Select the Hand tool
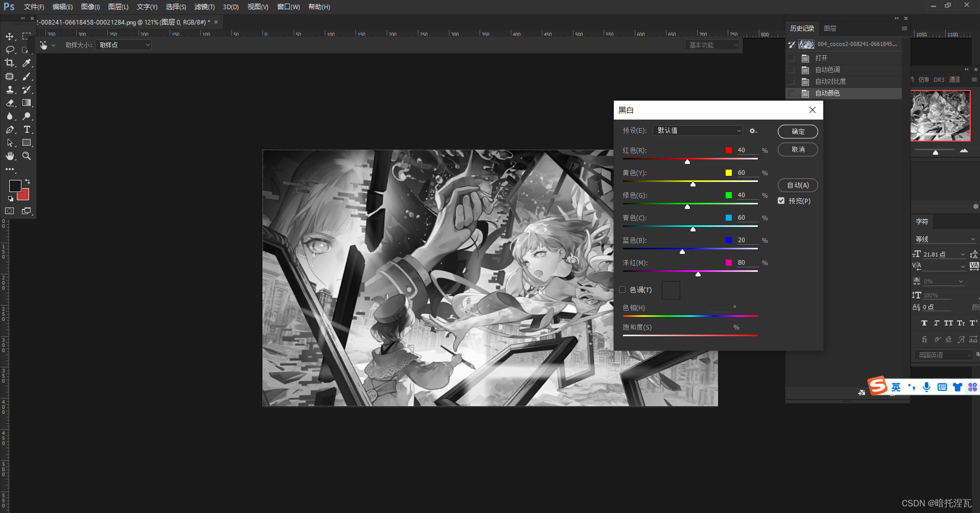 tap(10, 156)
